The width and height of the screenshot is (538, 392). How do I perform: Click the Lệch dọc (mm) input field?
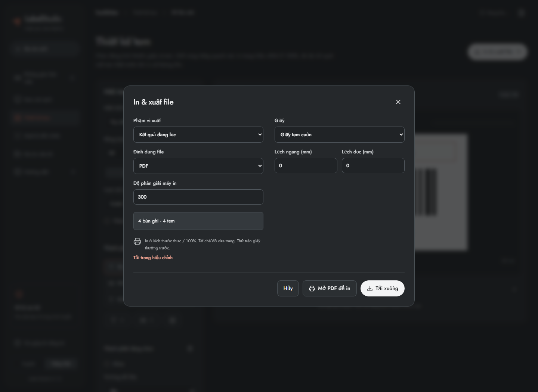click(373, 165)
